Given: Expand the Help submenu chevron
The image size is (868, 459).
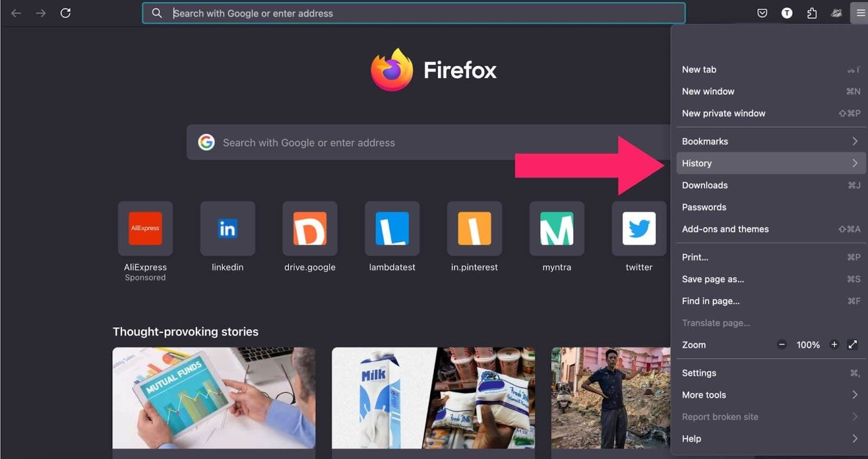Looking at the screenshot, I should (855, 438).
